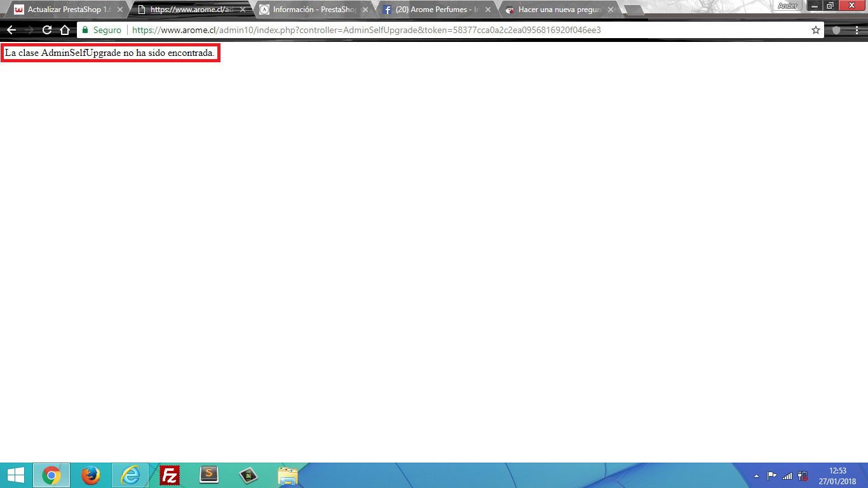Open the Action Center flag icon
The image size is (868, 488).
point(772,475)
